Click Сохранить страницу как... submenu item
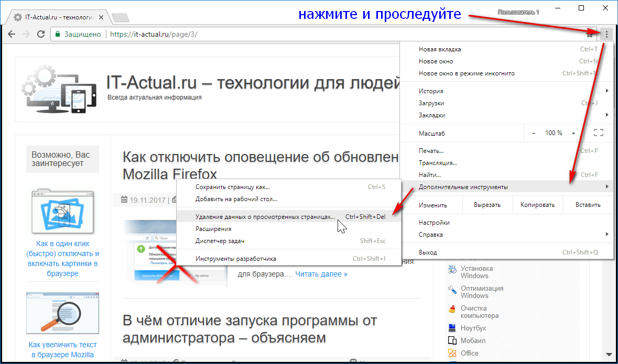Screen dimensions: 618x364 click(x=289, y=187)
